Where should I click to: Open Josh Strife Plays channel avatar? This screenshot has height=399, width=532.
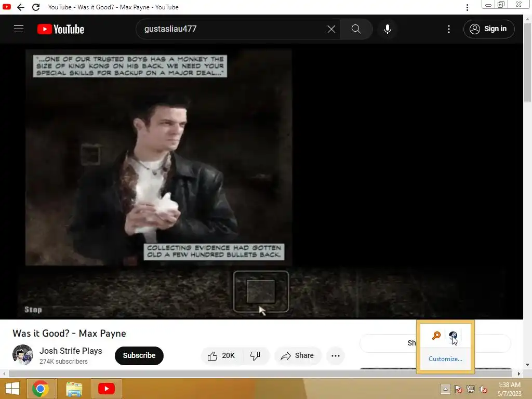click(x=23, y=354)
